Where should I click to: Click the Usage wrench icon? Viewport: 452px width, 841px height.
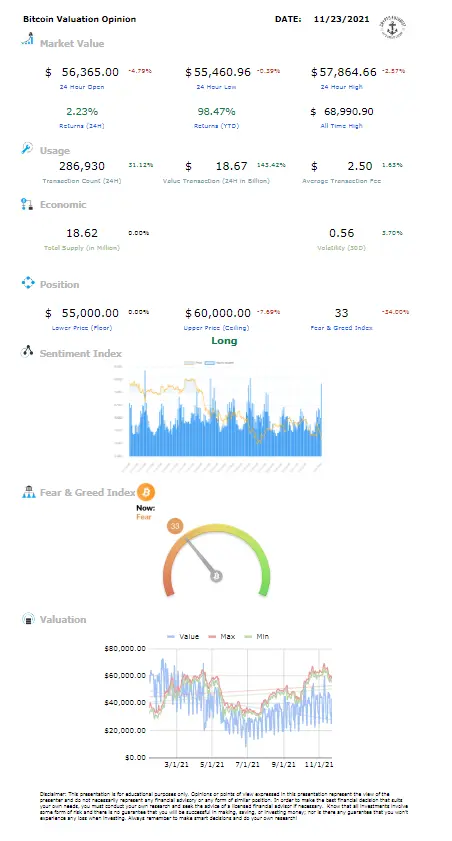[x=27, y=149]
